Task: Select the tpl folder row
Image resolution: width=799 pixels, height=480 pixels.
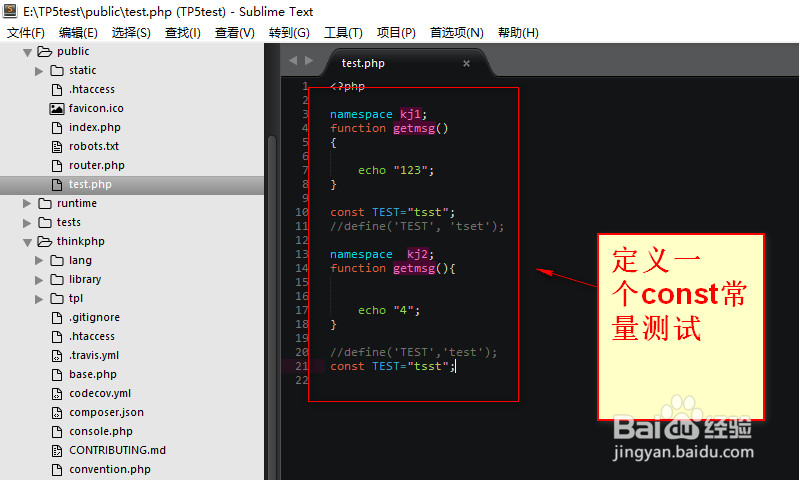Action: click(x=132, y=298)
